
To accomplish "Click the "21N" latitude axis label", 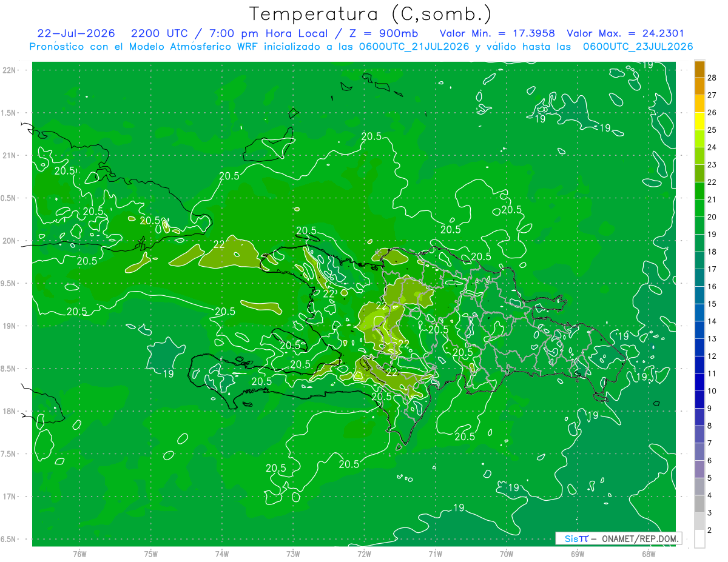I will [10, 156].
